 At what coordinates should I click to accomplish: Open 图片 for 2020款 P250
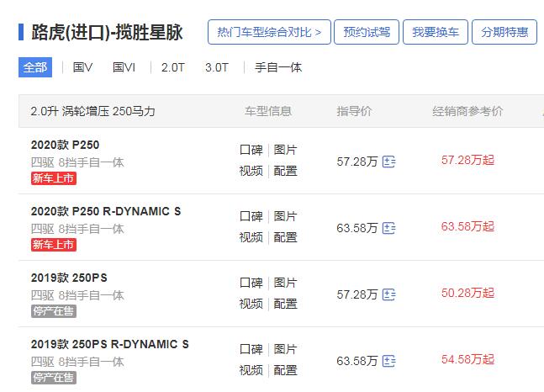285,150
